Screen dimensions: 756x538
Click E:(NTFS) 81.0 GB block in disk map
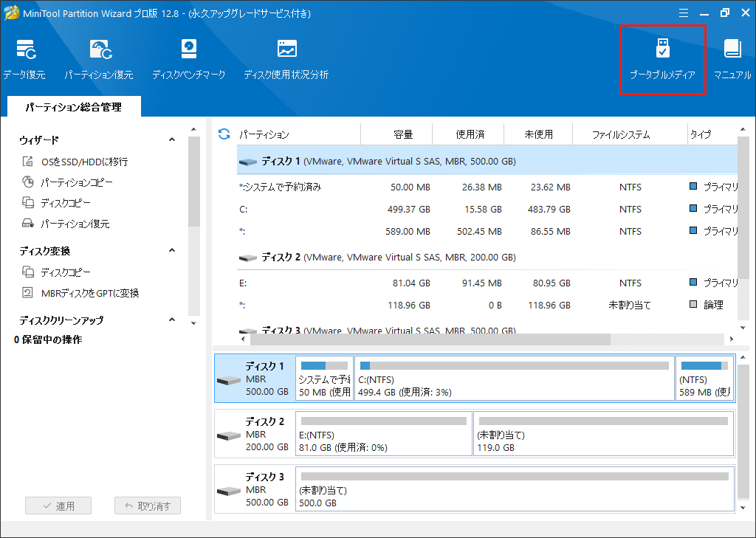tap(384, 434)
